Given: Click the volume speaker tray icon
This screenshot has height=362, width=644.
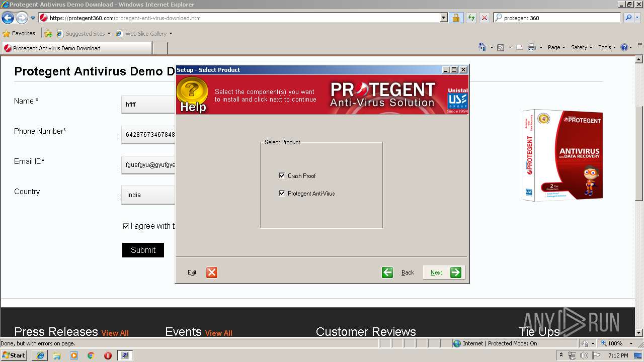Looking at the screenshot, I should point(584,355).
